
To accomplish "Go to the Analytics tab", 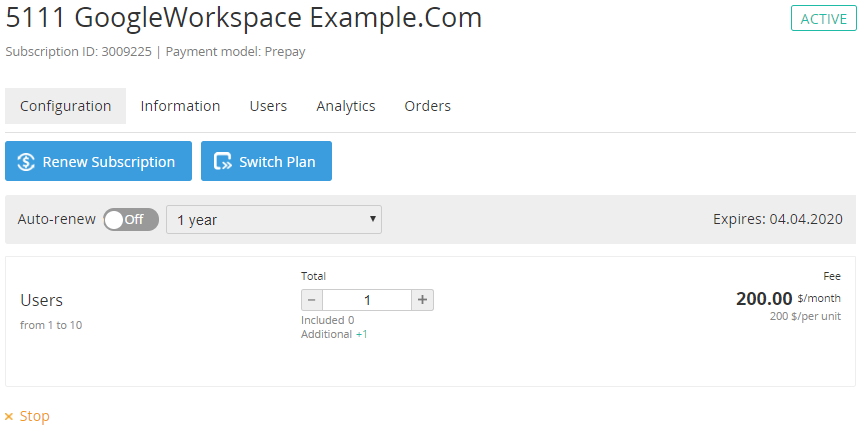I will (346, 106).
